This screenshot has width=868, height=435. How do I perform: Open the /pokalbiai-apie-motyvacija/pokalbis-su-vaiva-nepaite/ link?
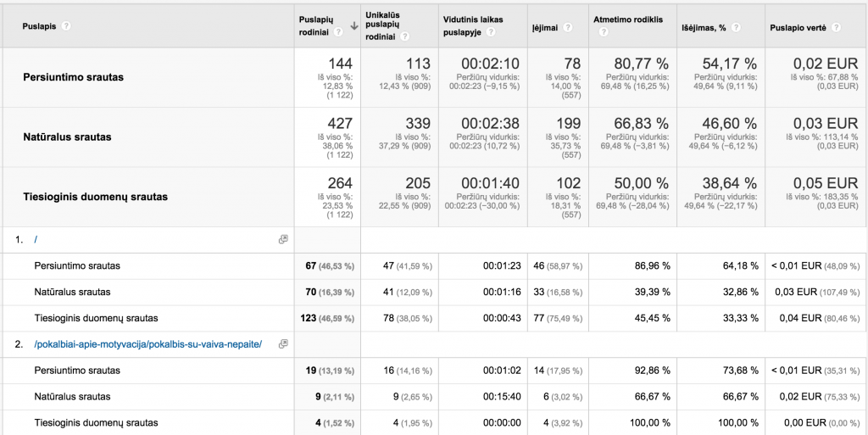pos(148,343)
